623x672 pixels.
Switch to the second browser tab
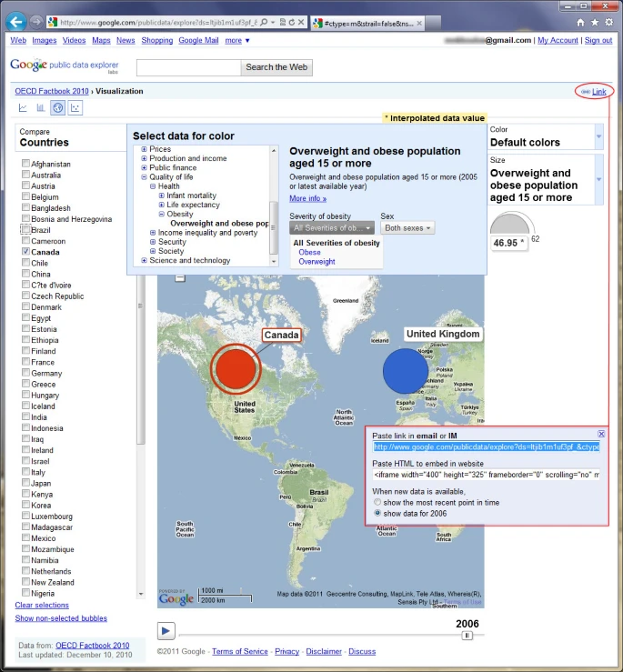[367, 23]
